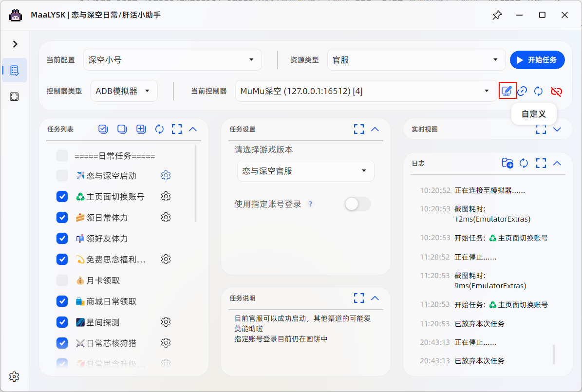The width and height of the screenshot is (582, 392).
Task: Open settings for 星间探测 task
Action: [166, 322]
